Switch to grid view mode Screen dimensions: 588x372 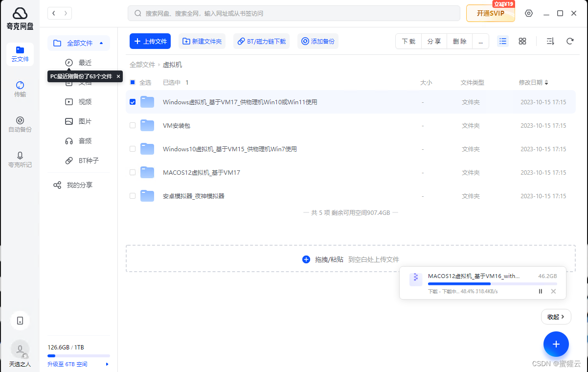(522, 41)
